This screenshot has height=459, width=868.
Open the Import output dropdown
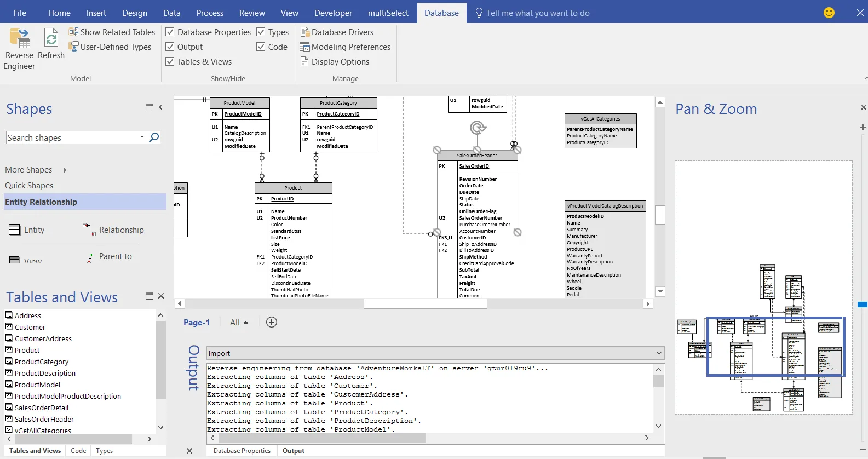point(659,353)
